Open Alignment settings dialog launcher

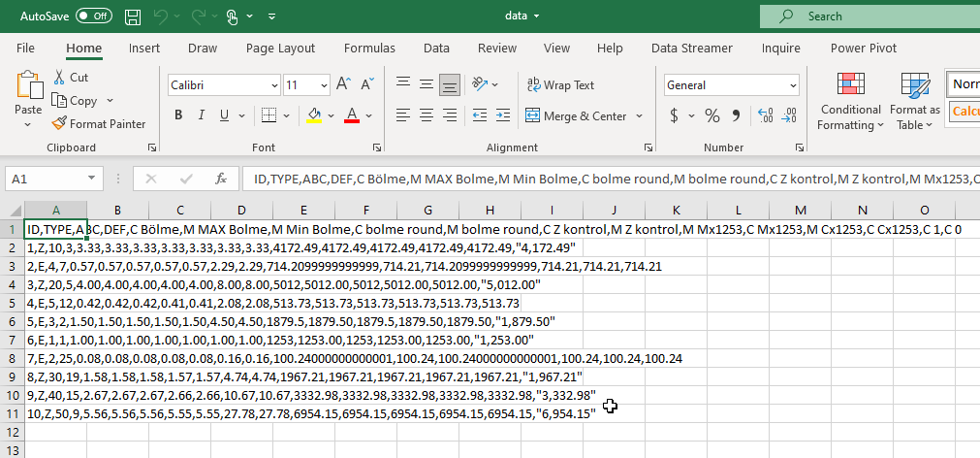pos(648,147)
